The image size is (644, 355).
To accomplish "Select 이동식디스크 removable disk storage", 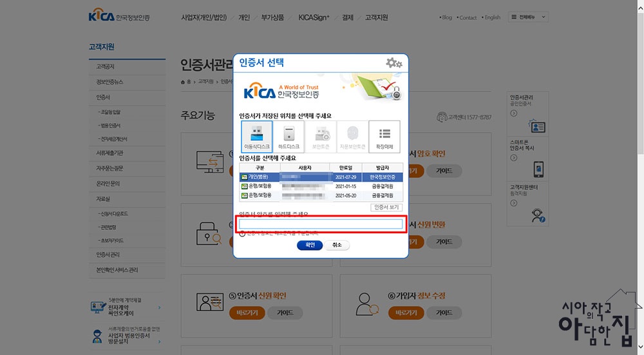I will tap(257, 137).
